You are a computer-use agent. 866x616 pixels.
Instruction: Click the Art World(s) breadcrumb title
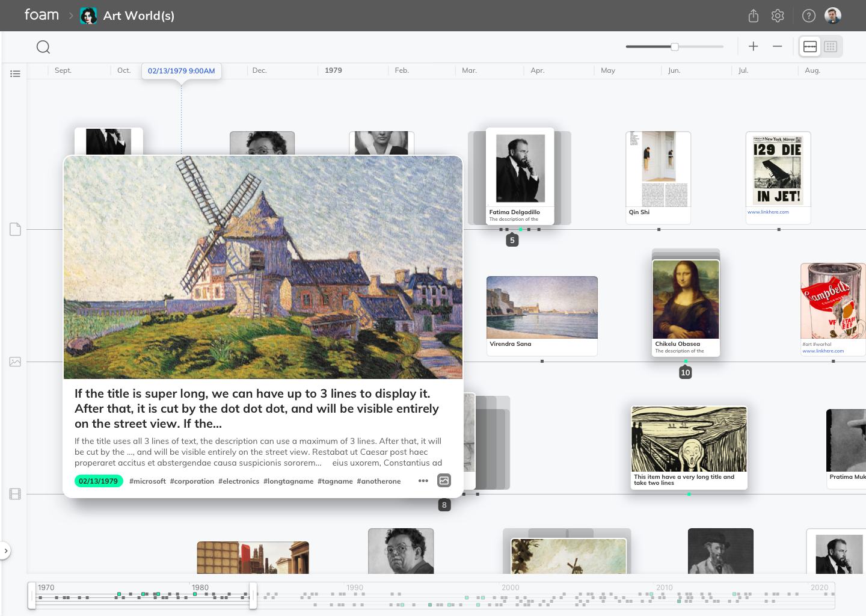(139, 16)
